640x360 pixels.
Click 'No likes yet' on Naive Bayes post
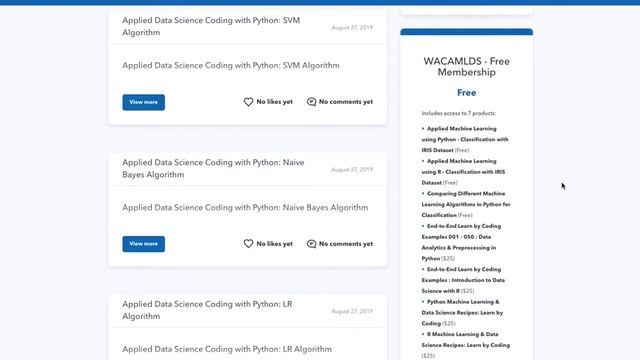tap(274, 244)
